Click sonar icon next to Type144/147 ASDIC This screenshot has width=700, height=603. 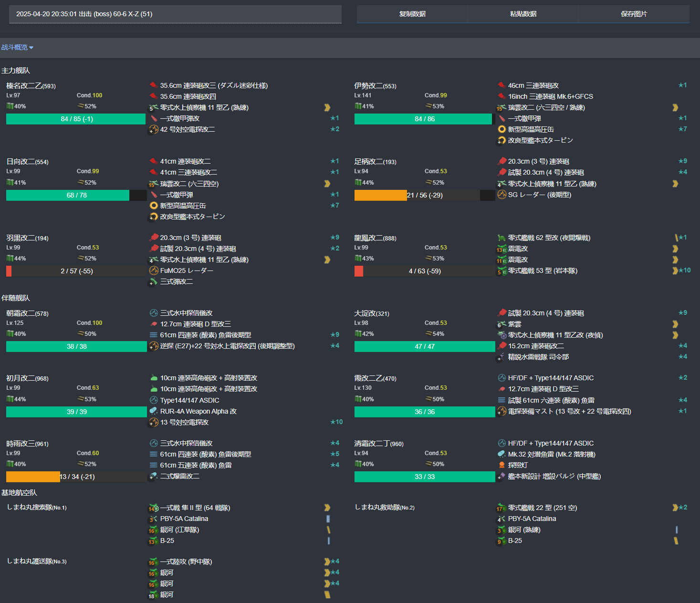[154, 400]
